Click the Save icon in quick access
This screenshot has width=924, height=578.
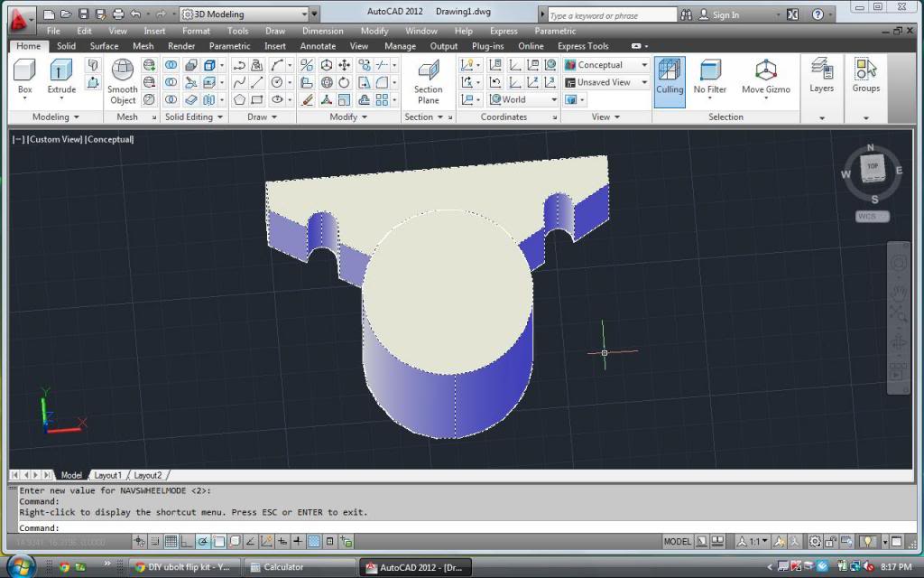(x=83, y=14)
